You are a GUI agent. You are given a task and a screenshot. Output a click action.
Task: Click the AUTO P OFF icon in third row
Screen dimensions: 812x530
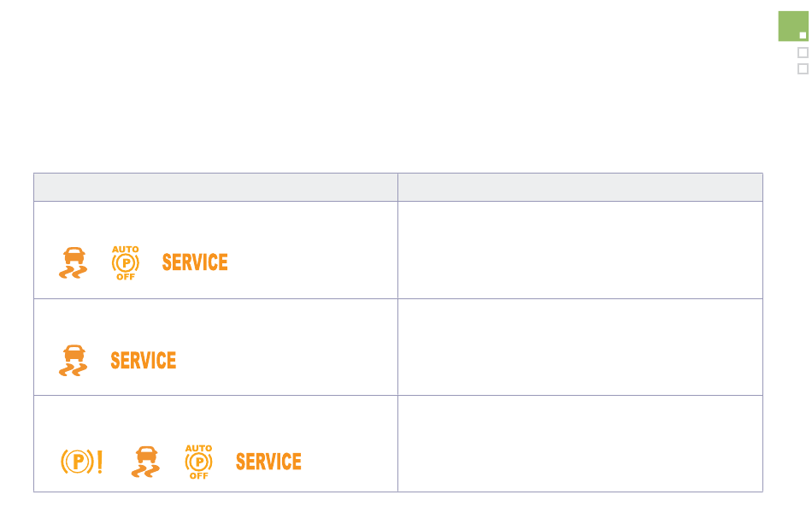tap(199, 462)
